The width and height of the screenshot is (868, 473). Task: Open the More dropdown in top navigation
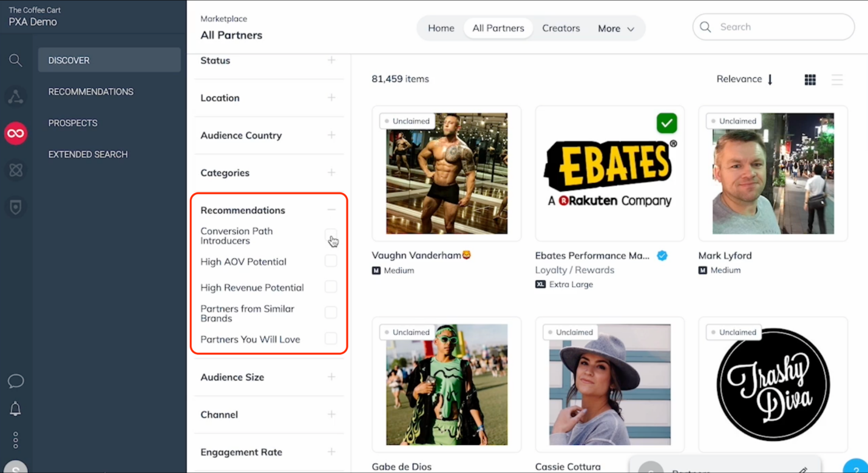tap(615, 29)
